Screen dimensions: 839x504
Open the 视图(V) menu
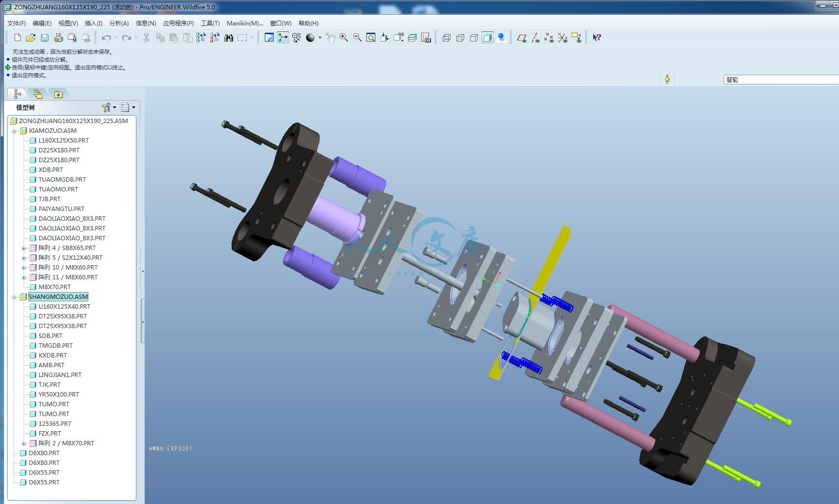[x=68, y=23]
